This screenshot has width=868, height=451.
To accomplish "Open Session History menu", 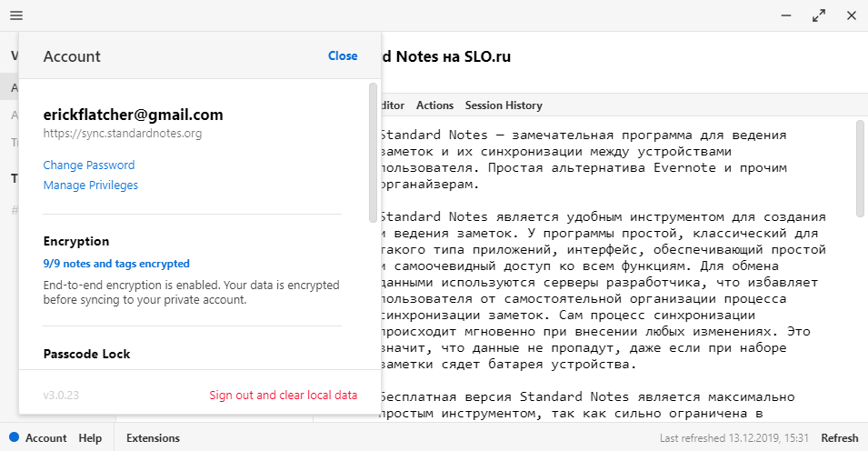I will click(504, 105).
